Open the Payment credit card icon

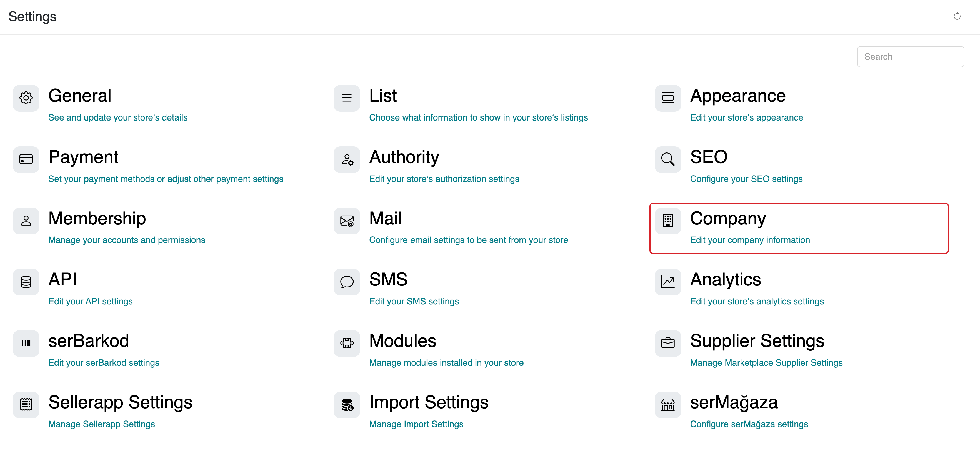point(26,159)
